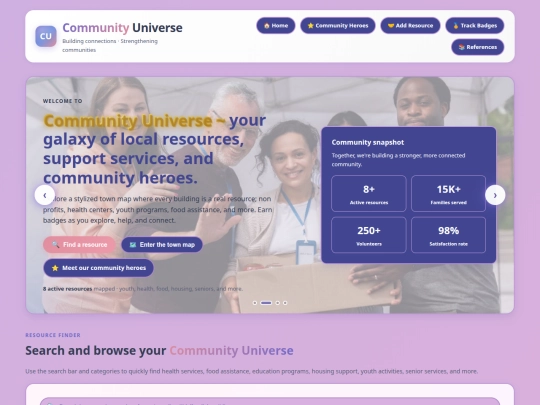The width and height of the screenshot is (540, 405).
Task: Click the 8+ Active resources stat card
Action: tap(369, 194)
